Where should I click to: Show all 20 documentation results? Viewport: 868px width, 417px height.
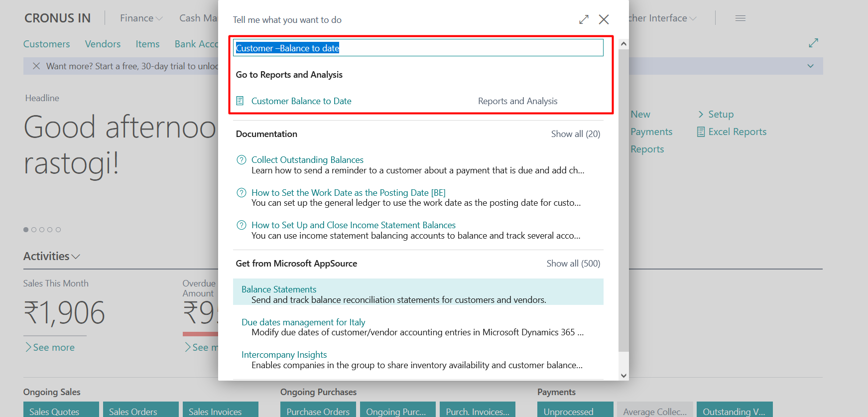click(x=576, y=134)
